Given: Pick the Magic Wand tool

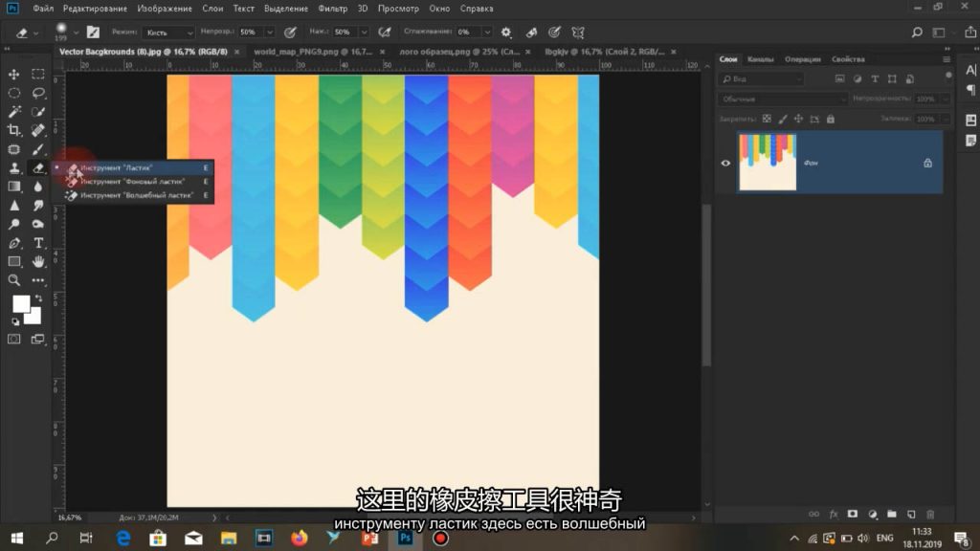Looking at the screenshot, I should [14, 112].
